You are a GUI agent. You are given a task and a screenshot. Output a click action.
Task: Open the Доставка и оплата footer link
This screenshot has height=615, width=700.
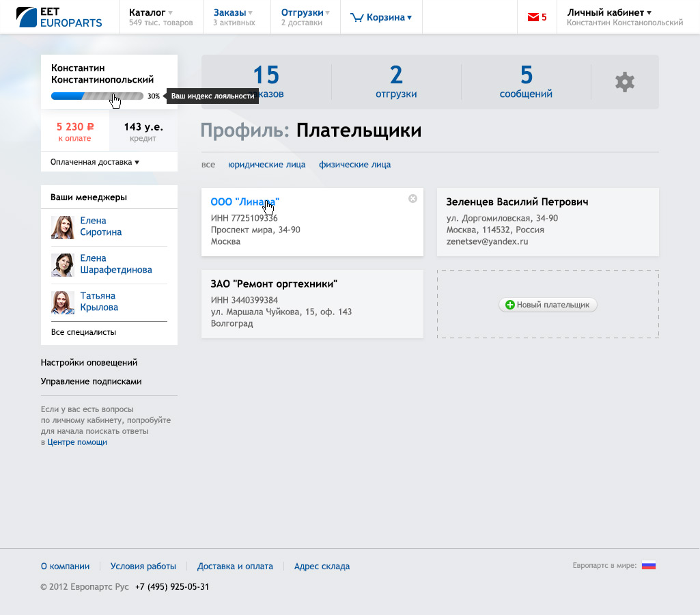pos(235,566)
